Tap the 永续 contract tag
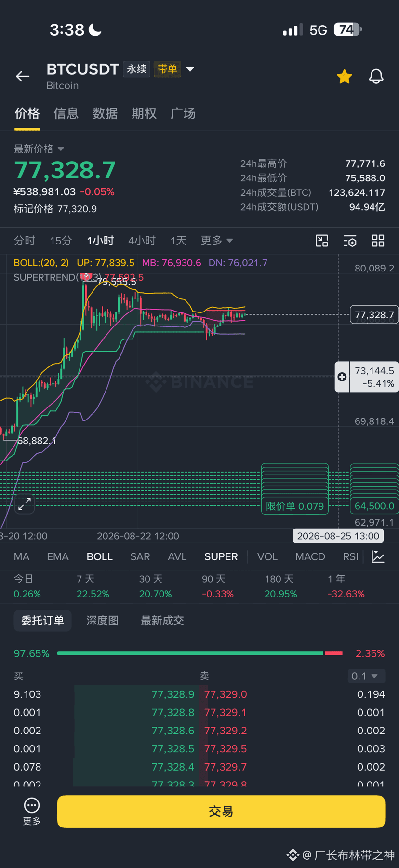Screen dimensions: 399x868 click(137, 69)
